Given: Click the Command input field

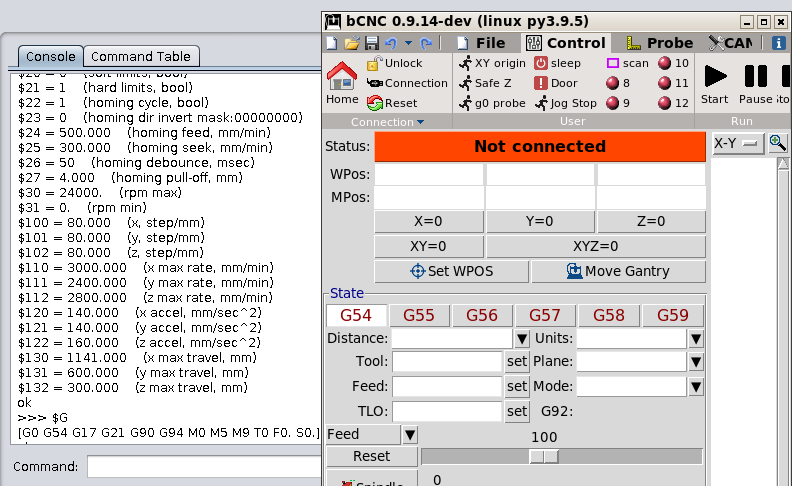Looking at the screenshot, I should (x=204, y=466).
